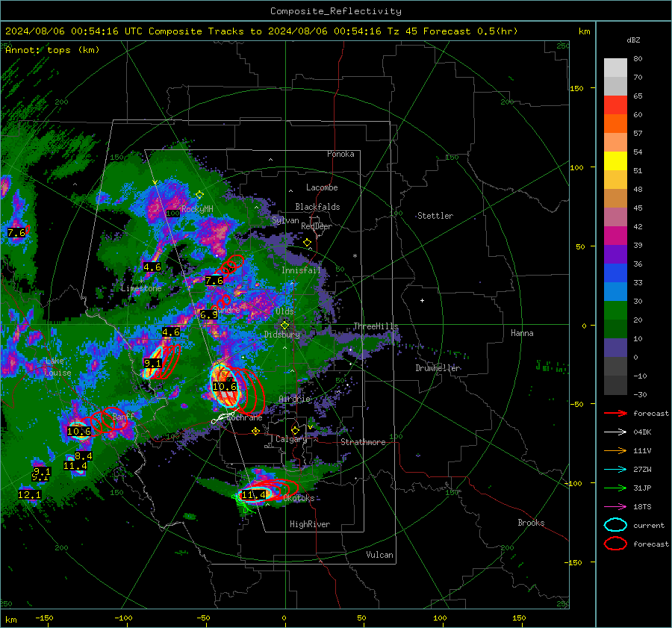Pick the 65 dBZ red color swatch
The height and width of the screenshot is (628, 672).
(615, 105)
